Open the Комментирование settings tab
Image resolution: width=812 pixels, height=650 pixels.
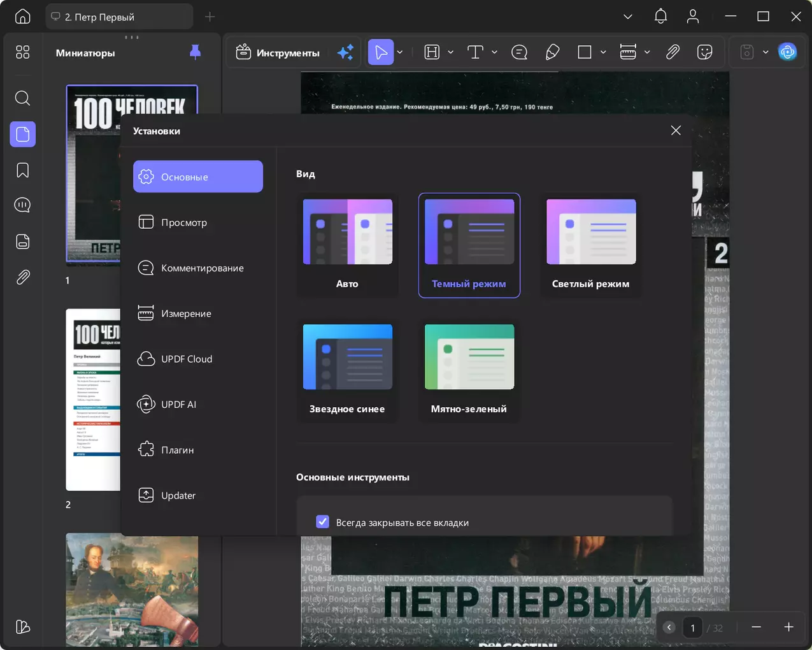tap(198, 268)
